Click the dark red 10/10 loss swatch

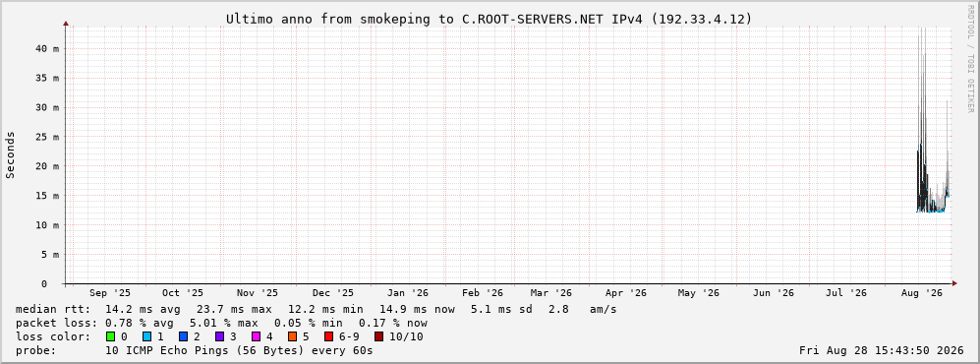[379, 337]
